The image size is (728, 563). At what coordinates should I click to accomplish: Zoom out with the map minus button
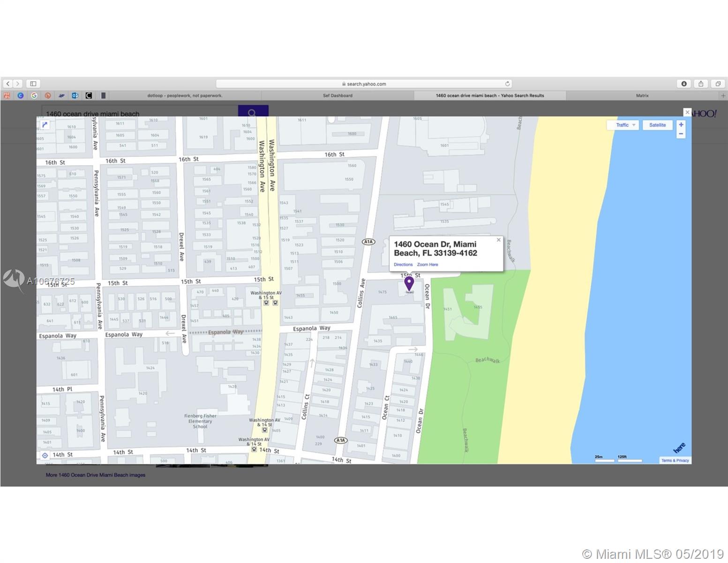tap(681, 134)
